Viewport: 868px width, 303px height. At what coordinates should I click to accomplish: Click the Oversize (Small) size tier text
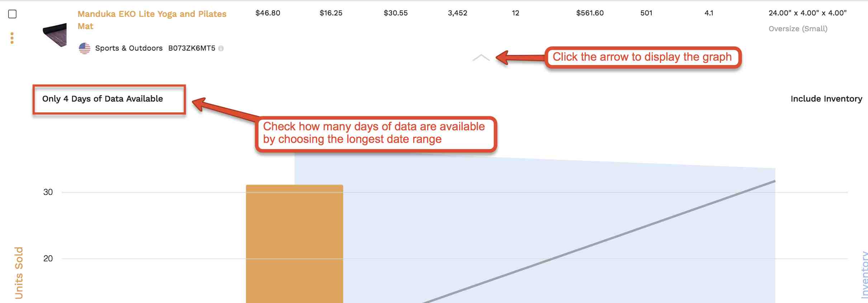798,29
